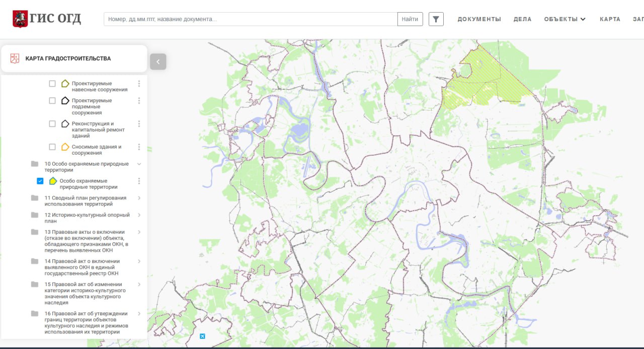This screenshot has height=349, width=644.
Task: Click the Найти search button
Action: [x=410, y=19]
